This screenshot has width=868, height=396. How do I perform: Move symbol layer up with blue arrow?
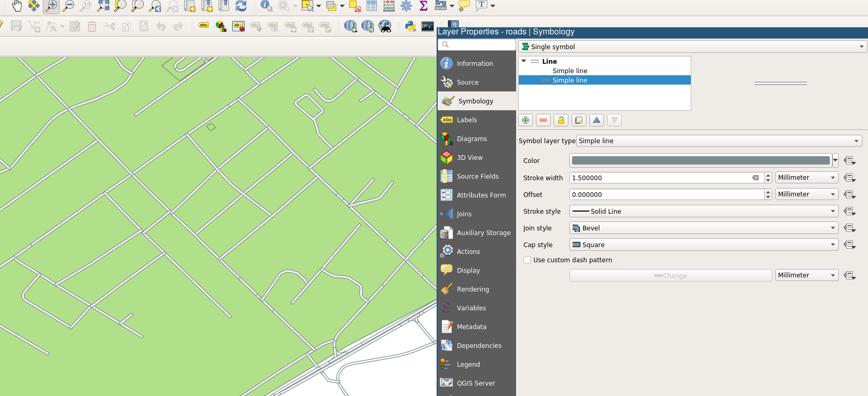[x=597, y=120]
